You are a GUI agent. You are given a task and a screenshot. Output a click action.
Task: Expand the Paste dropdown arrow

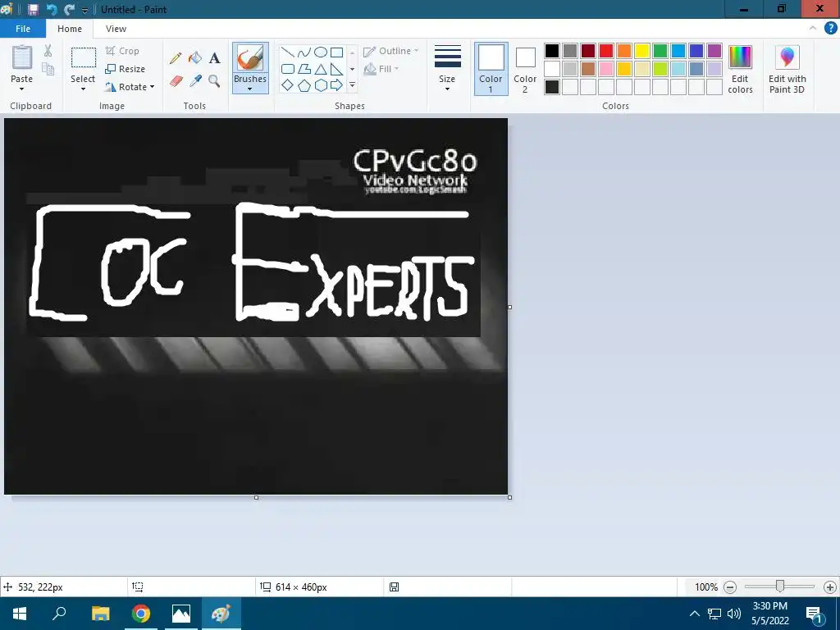pos(22,89)
